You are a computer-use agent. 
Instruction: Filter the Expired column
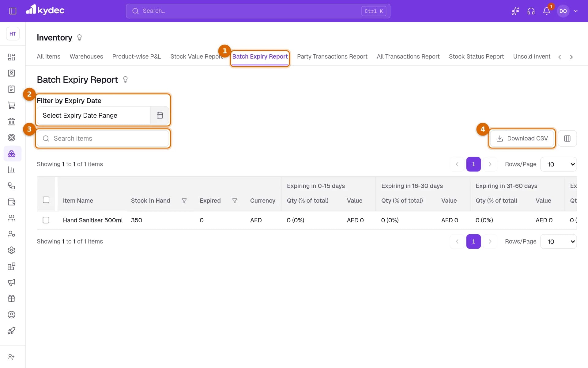pyautogui.click(x=235, y=201)
